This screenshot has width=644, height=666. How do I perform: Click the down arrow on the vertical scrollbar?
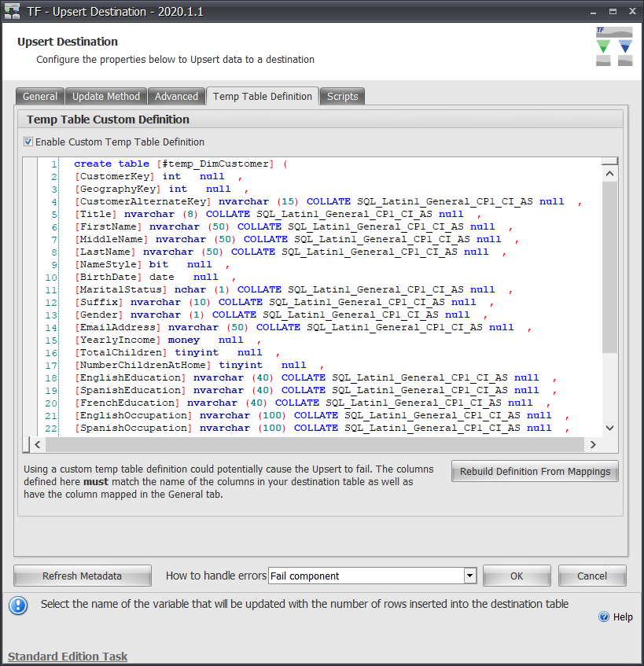[x=609, y=428]
